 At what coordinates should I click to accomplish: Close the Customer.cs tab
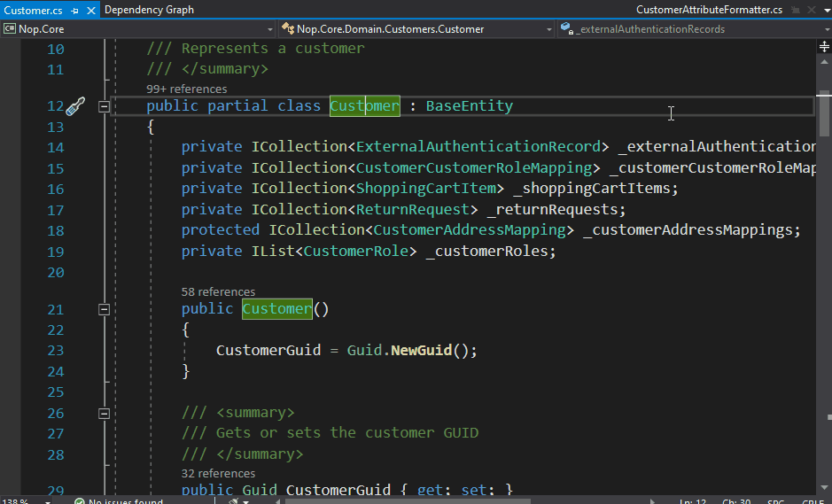[x=90, y=11]
